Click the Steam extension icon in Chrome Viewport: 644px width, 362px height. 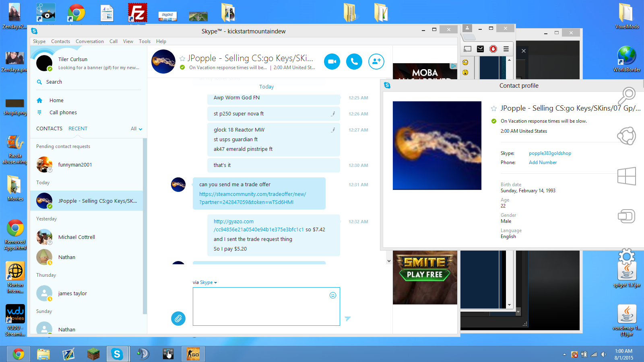click(x=480, y=49)
